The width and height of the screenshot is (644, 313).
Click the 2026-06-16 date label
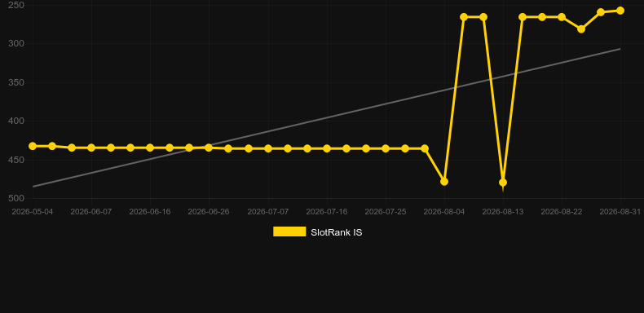[150, 212]
